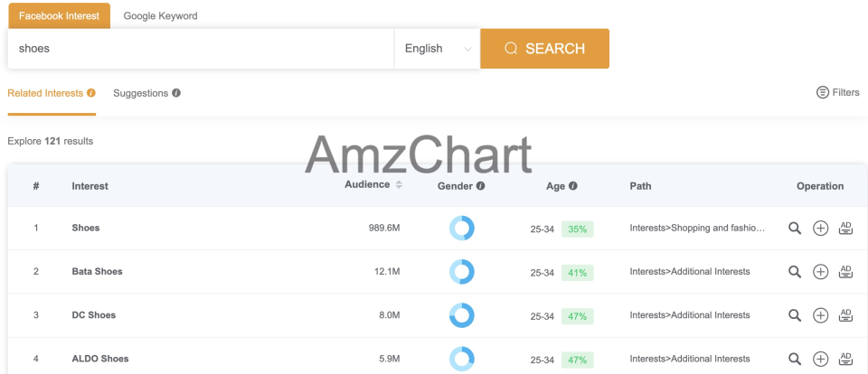Switch to the Facebook Interest tab
868x374 pixels.
pos(60,15)
